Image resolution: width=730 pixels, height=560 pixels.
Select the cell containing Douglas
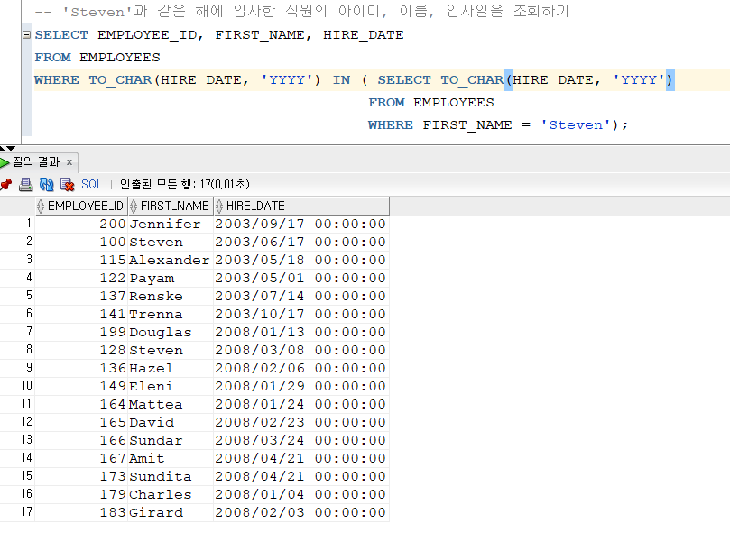(x=171, y=333)
